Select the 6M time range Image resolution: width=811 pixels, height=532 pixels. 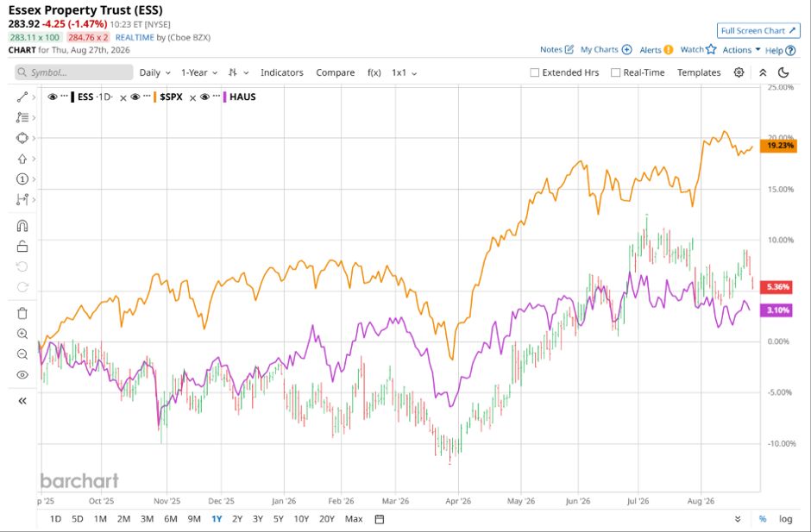click(171, 519)
